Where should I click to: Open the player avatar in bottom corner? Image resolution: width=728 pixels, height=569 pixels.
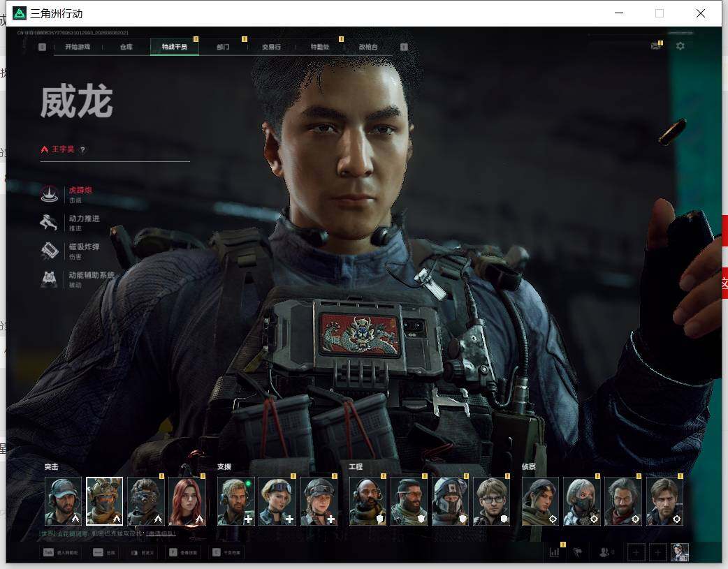(680, 552)
